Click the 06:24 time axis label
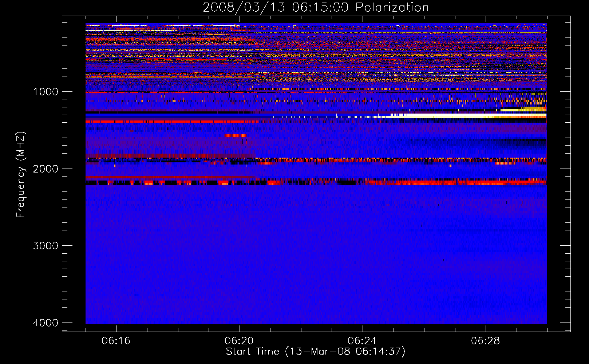589x364 pixels. (362, 341)
